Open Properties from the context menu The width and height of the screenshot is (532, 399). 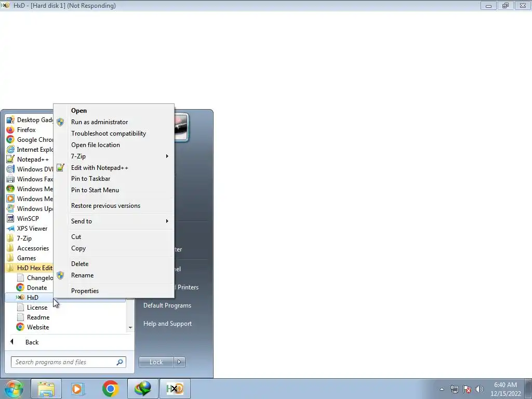(x=114, y=291)
